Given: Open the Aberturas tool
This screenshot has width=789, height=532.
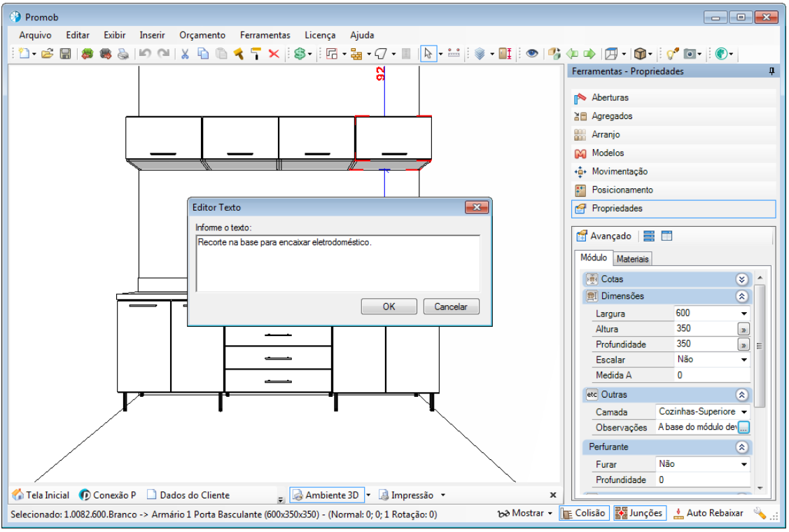Looking at the screenshot, I should (673, 97).
